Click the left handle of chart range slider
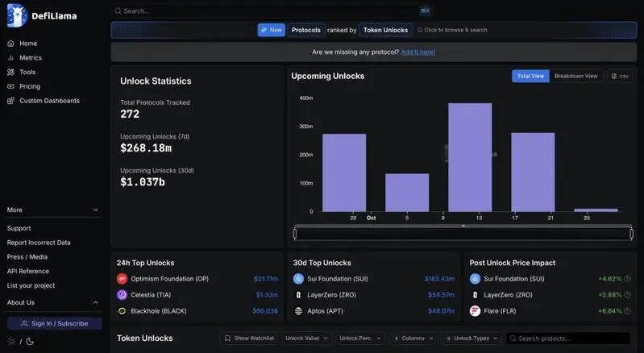 pos(295,234)
